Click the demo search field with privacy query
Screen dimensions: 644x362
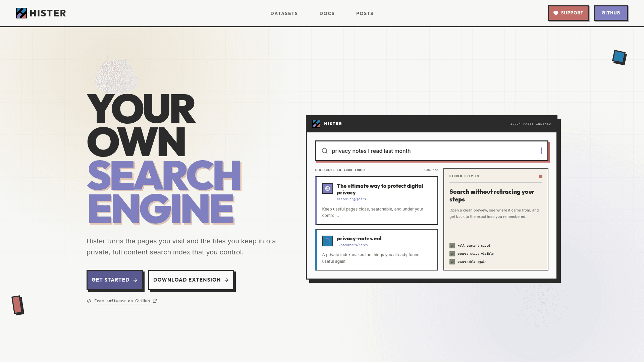point(432,151)
